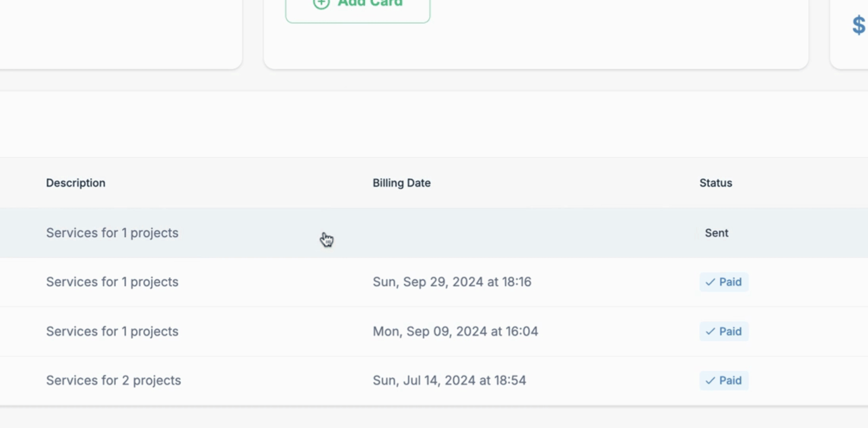Click the Mon, Sep 09, 2024 billing date
The width and height of the screenshot is (868, 428).
(455, 331)
